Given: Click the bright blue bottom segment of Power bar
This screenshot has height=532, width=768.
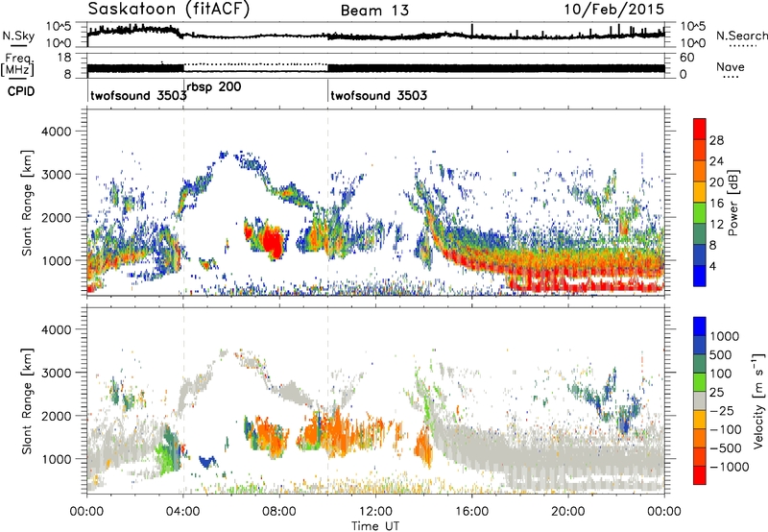Looking at the screenshot, I should [x=700, y=276].
